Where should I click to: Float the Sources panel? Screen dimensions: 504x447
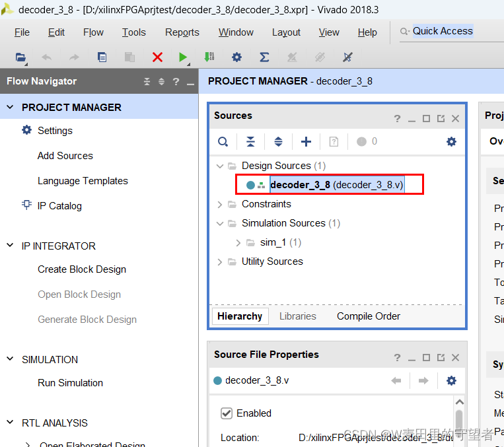pos(441,119)
